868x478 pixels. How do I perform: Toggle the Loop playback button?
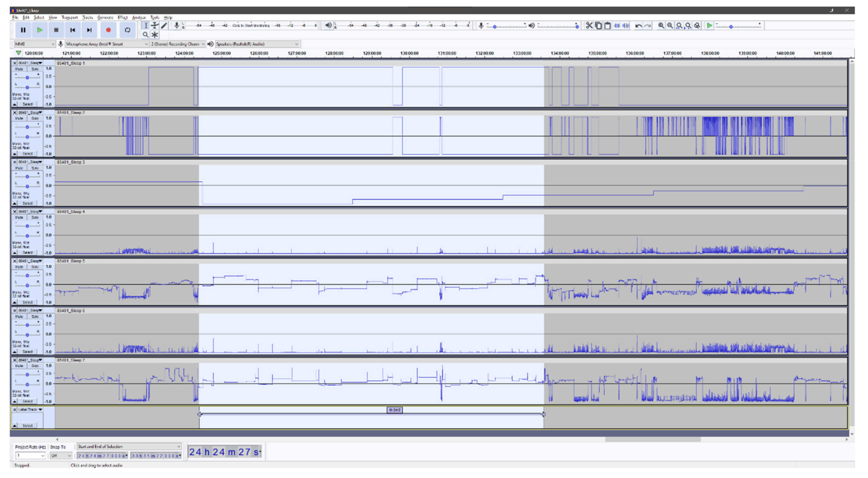[127, 30]
